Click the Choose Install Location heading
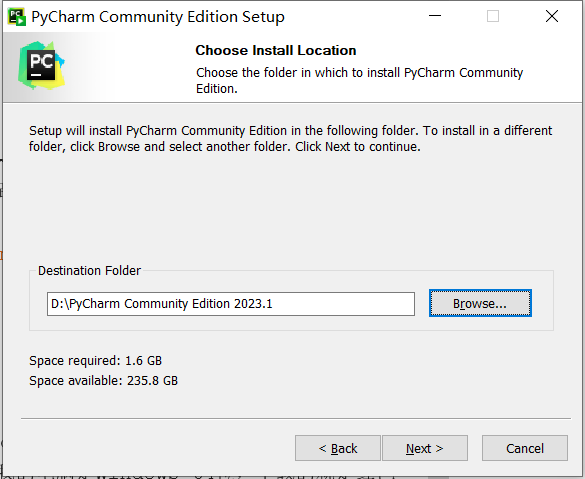Image resolution: width=585 pixels, height=479 pixels. coord(276,50)
